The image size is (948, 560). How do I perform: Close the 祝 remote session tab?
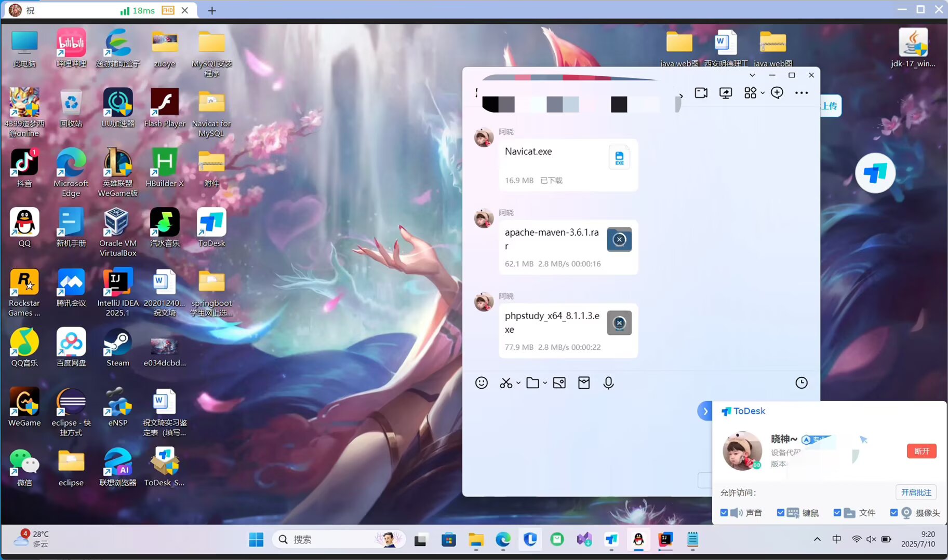pos(184,10)
